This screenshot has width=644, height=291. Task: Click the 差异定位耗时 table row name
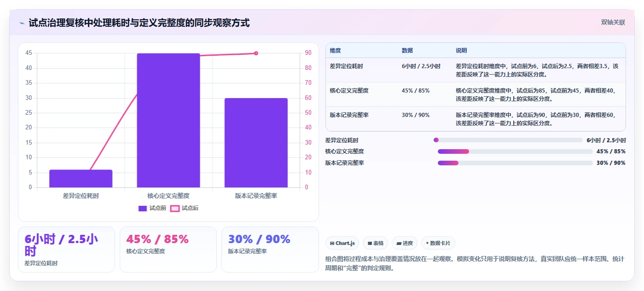pyautogui.click(x=347, y=66)
